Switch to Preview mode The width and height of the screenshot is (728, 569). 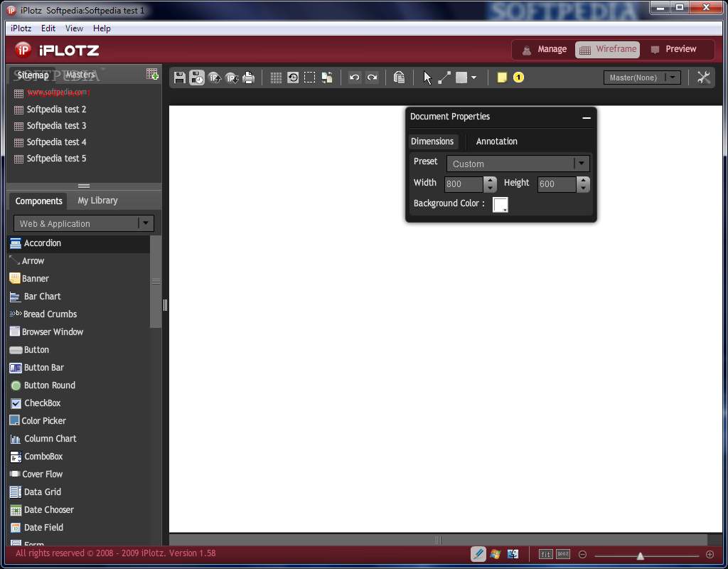tap(674, 49)
